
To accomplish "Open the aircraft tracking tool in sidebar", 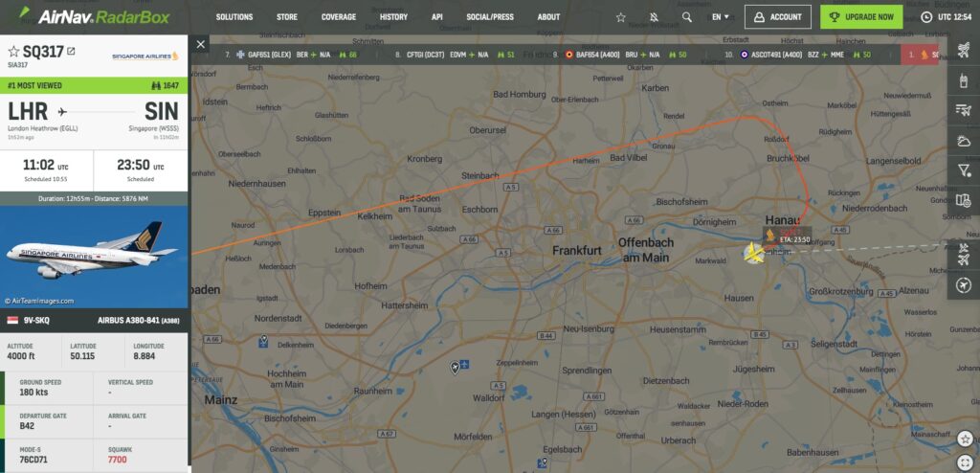I will click(963, 50).
